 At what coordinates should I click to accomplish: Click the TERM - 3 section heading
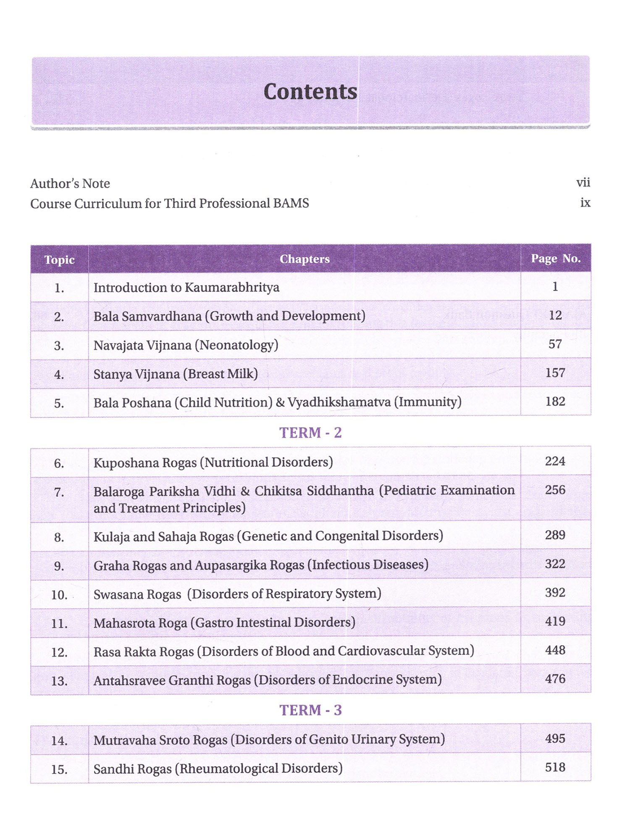tap(310, 710)
